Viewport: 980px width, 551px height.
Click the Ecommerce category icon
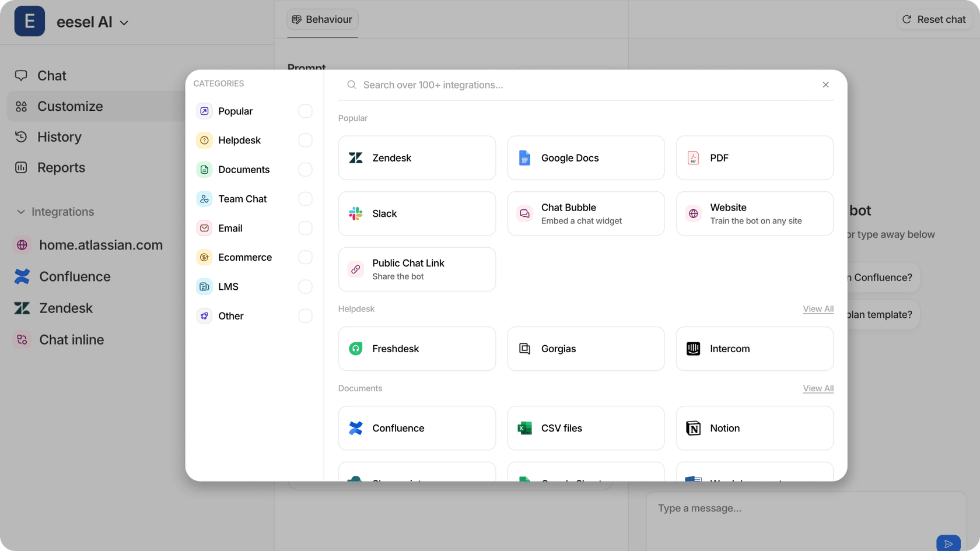pos(204,257)
